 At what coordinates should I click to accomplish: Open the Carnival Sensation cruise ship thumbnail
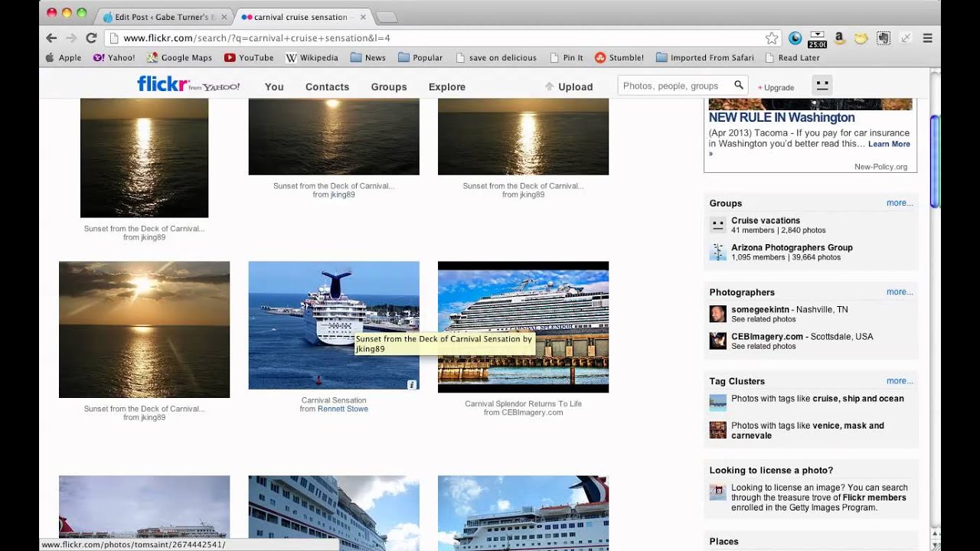click(x=334, y=325)
